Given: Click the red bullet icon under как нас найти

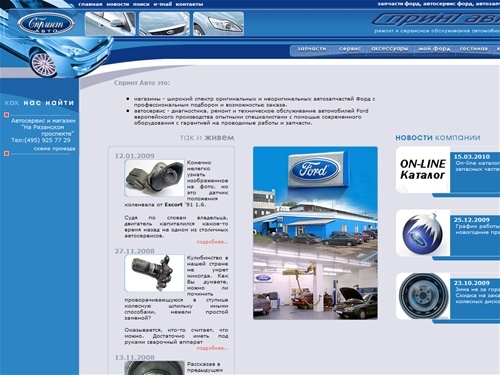Looking at the screenshot, I should point(6,115).
